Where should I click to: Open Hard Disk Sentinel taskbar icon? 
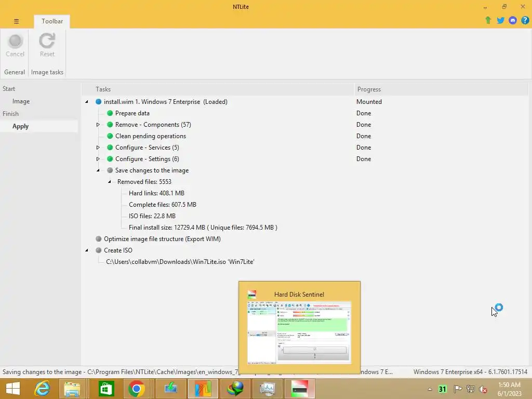point(300,389)
